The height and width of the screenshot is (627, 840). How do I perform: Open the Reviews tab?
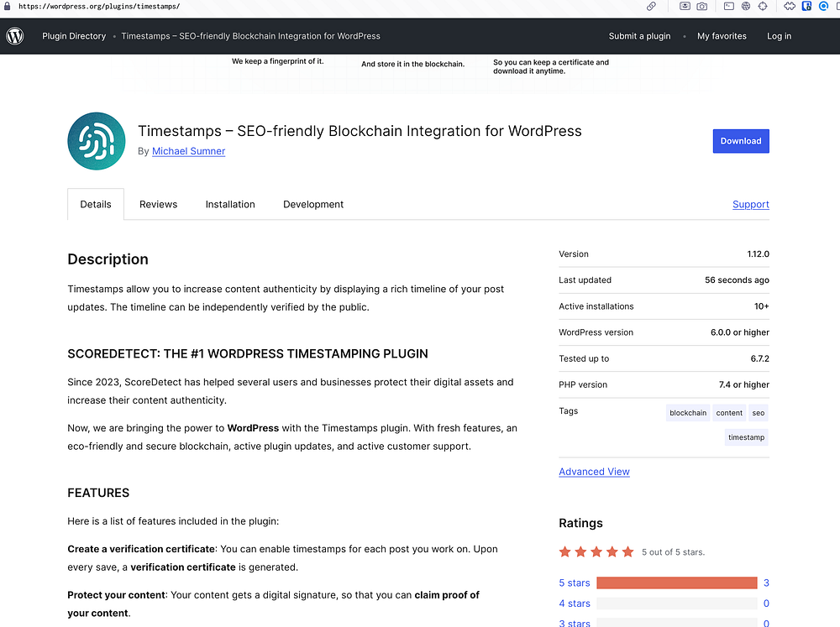[158, 204]
